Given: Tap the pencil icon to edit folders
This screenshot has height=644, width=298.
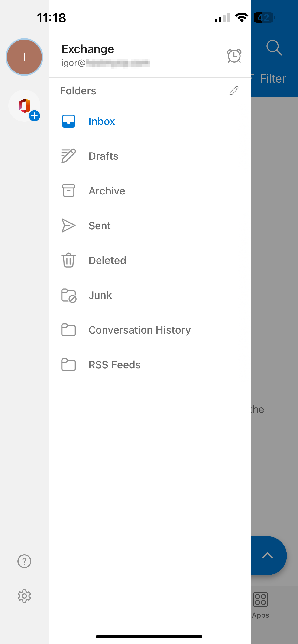Looking at the screenshot, I should click(x=234, y=91).
